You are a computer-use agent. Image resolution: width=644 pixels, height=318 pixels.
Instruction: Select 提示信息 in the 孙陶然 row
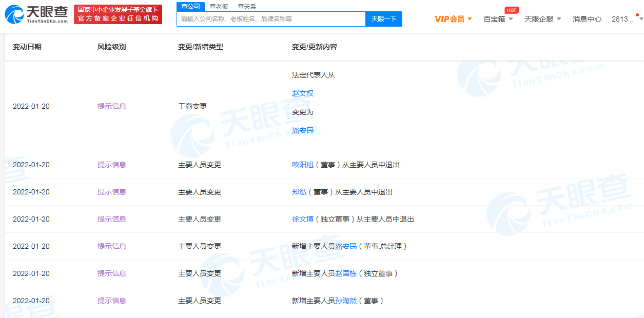112,301
